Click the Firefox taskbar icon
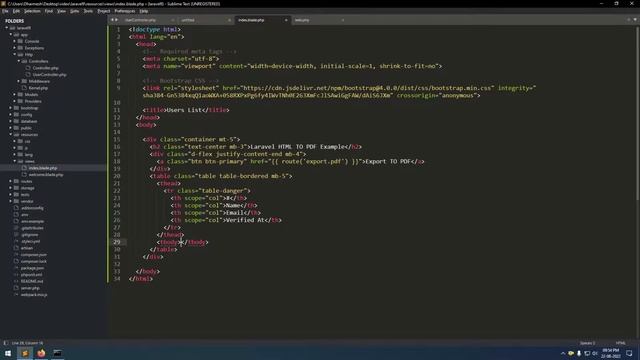 point(41,353)
